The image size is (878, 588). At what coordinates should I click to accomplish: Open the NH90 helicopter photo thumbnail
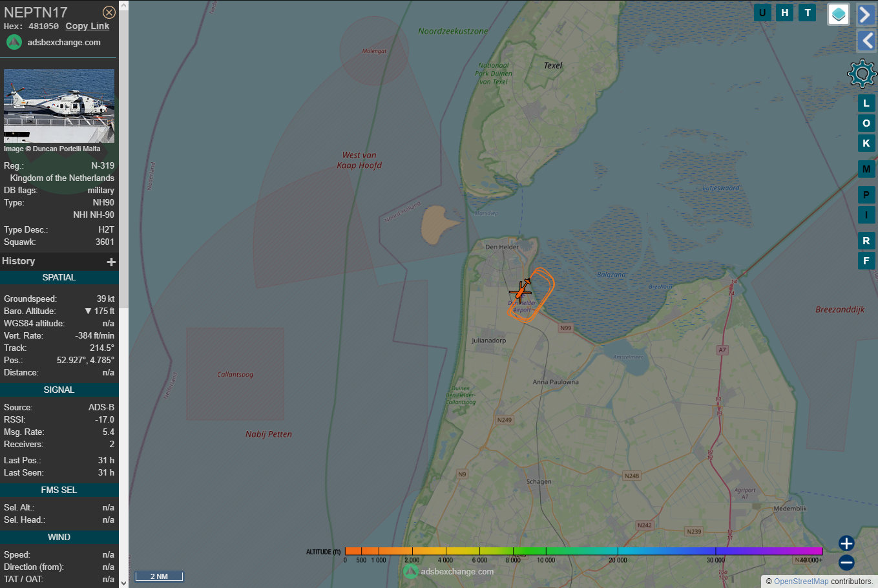point(59,106)
